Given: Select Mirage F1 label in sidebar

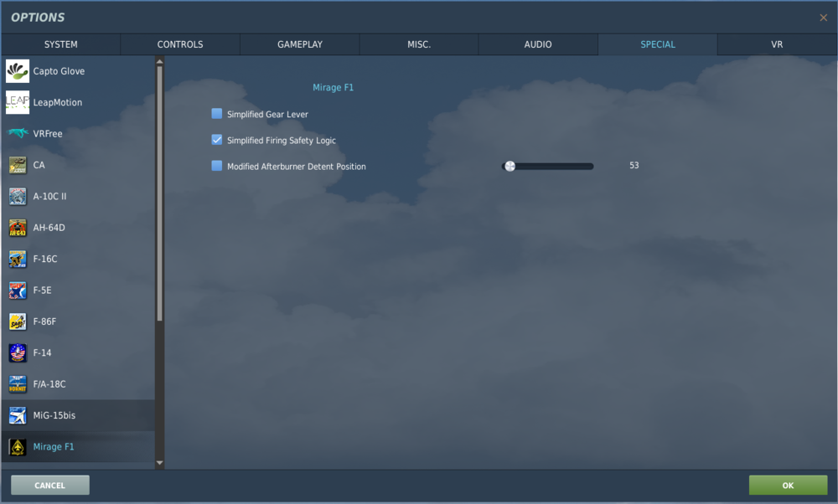Looking at the screenshot, I should point(54,446).
